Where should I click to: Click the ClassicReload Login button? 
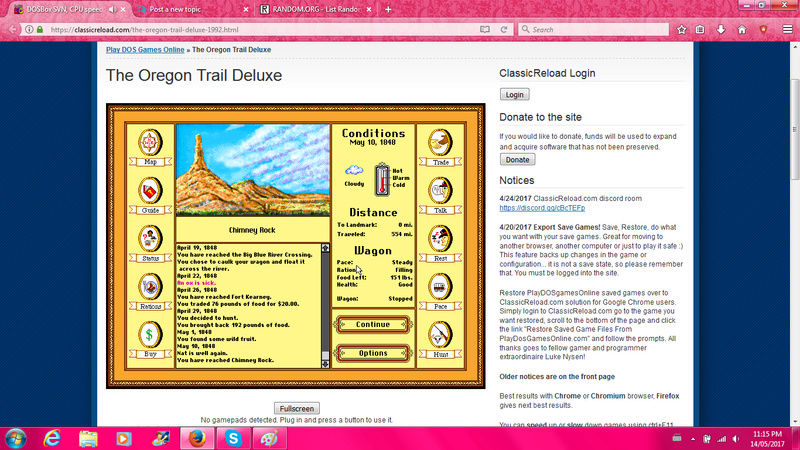click(514, 94)
